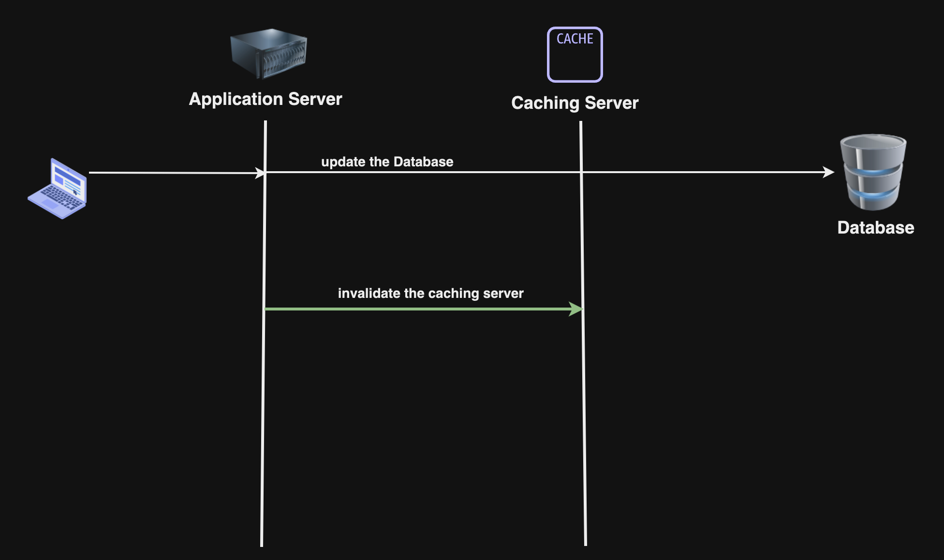Click the 'Database' label text
This screenshot has width=944, height=560.
click(876, 228)
